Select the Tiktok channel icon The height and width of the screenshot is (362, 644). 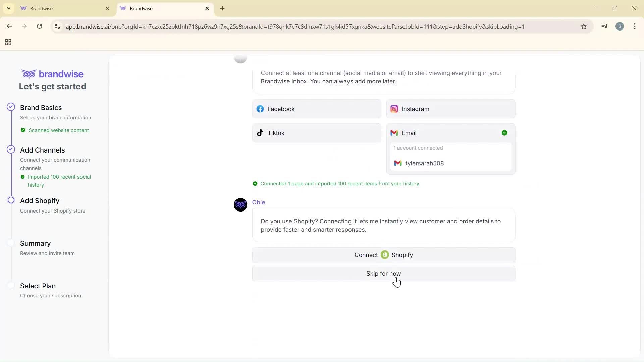(x=261, y=133)
